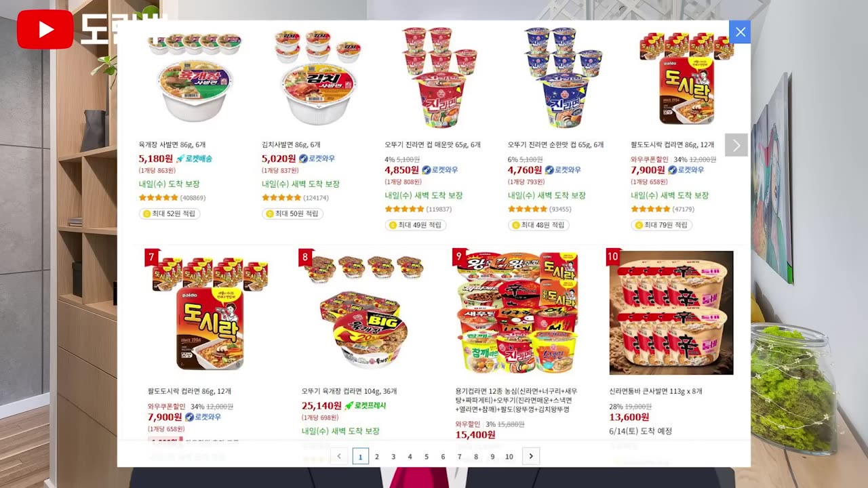This screenshot has height=488, width=868.
Task: Click star rating of 육개장 사발면
Action: [x=159, y=198]
